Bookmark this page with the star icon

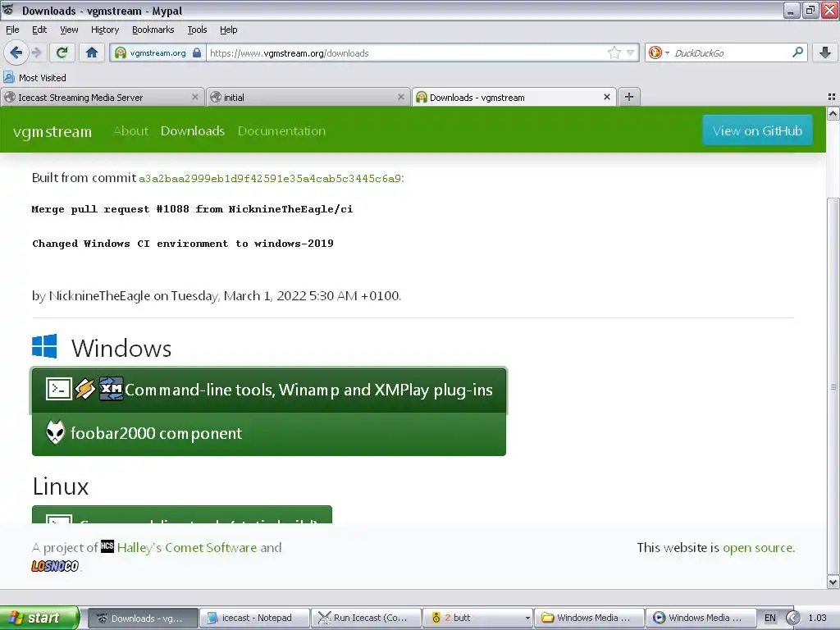[x=614, y=52]
